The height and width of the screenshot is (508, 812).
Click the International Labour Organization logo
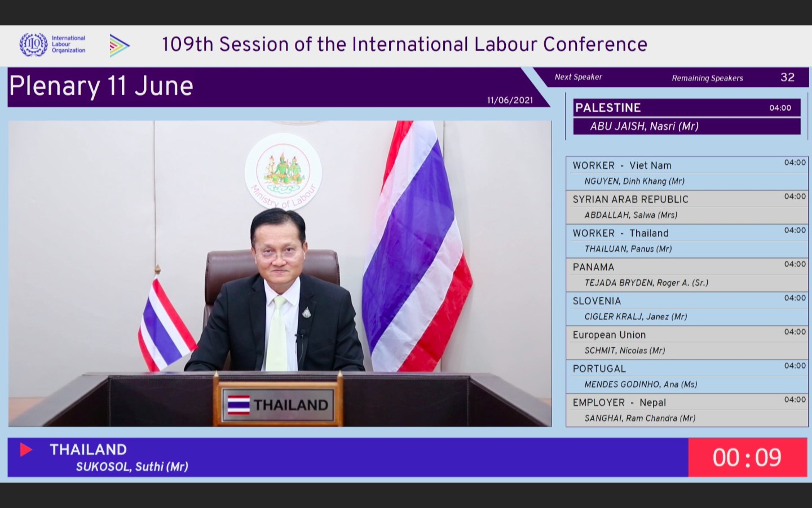[52, 45]
